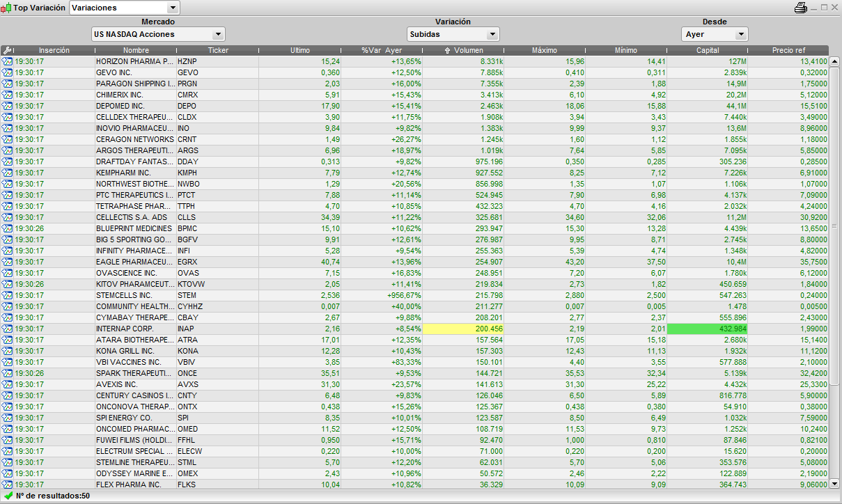Click the chart icon on EAGLE PHARMACEU row

point(7,262)
